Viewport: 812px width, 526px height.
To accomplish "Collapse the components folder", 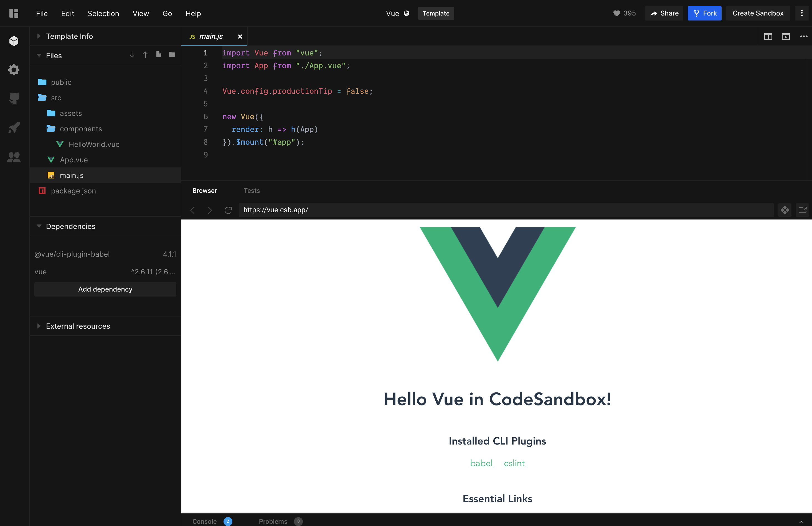I will tap(105, 129).
